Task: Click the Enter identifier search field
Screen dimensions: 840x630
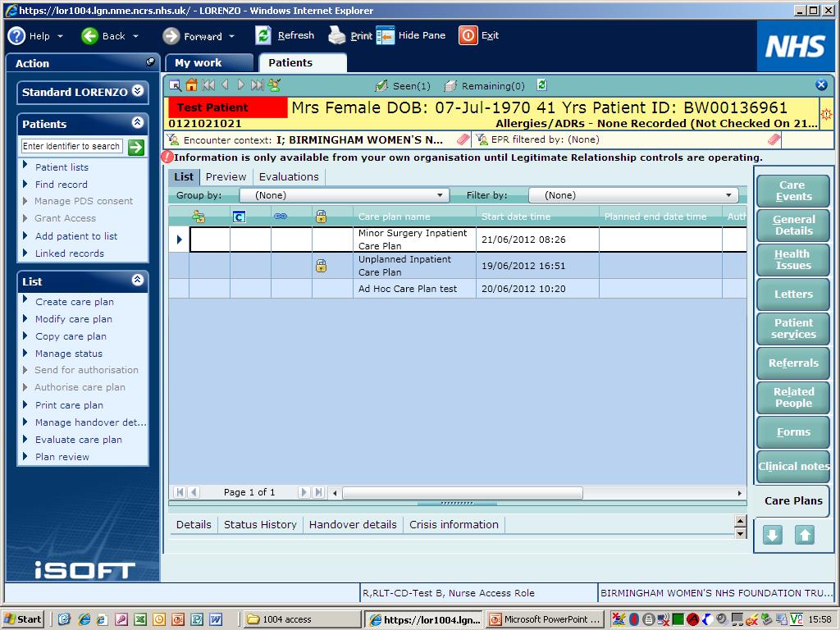Action: pyautogui.click(x=72, y=146)
